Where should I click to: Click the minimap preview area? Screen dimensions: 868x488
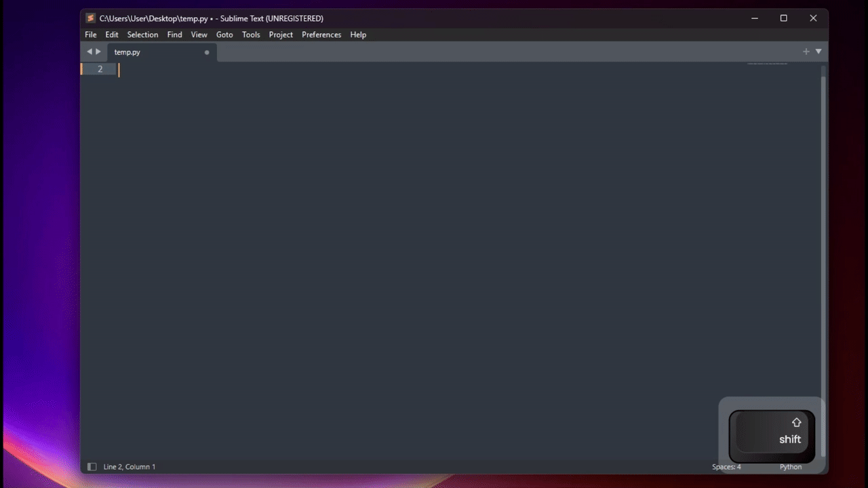click(767, 64)
